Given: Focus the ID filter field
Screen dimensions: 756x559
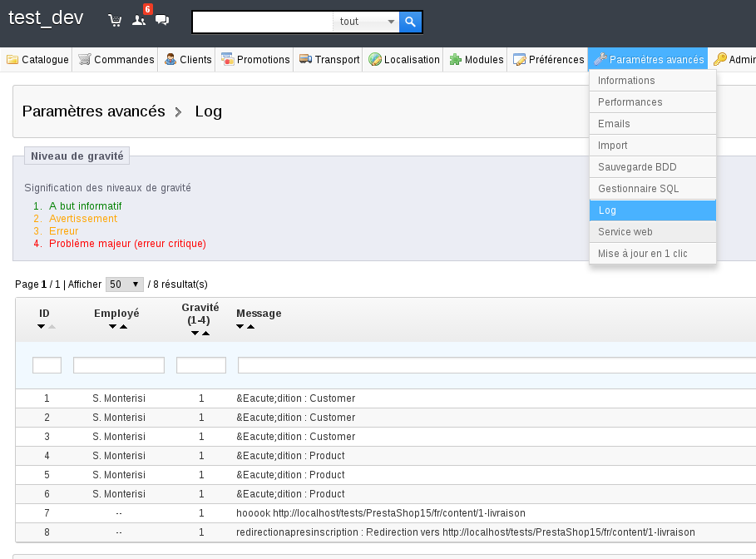Looking at the screenshot, I should coord(47,365).
